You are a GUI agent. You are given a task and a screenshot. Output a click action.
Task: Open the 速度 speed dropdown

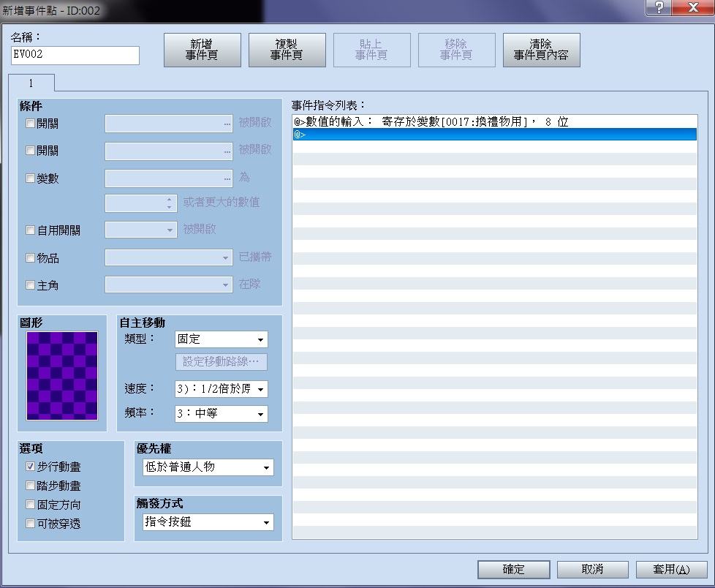[222, 389]
